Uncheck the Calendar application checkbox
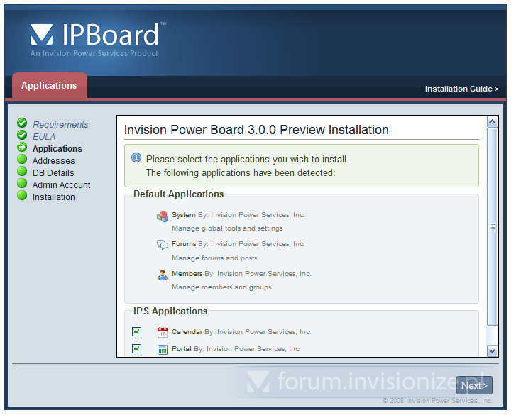 click(136, 332)
